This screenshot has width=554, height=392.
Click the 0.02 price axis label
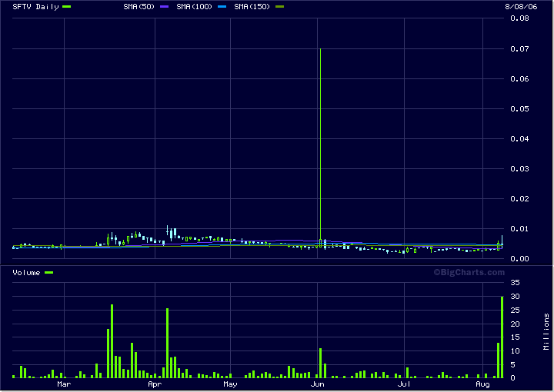(x=519, y=198)
